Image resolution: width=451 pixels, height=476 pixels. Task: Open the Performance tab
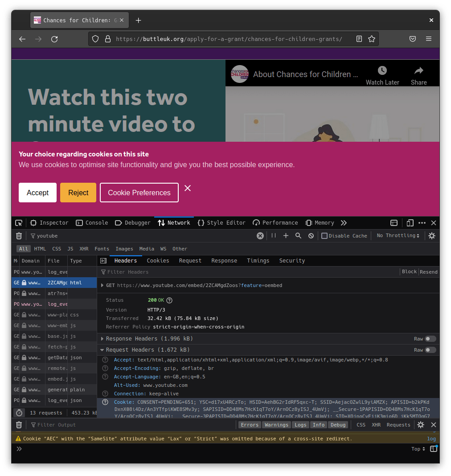(x=275, y=223)
